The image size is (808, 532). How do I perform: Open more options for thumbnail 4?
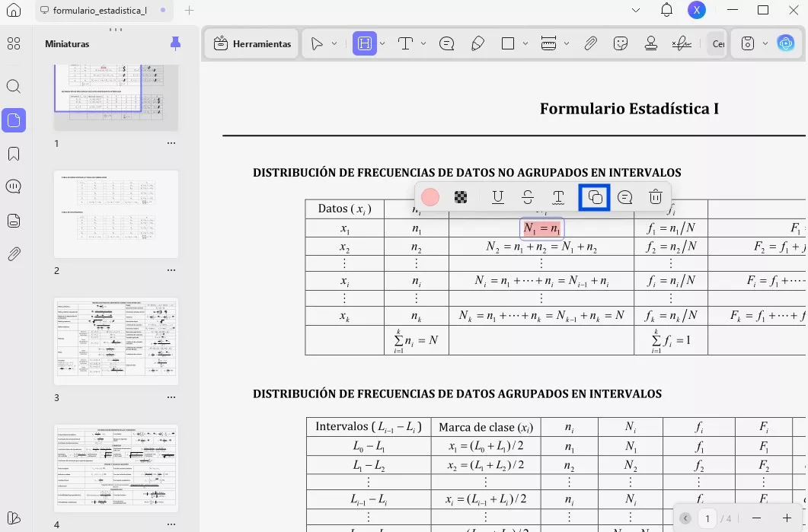(x=171, y=525)
